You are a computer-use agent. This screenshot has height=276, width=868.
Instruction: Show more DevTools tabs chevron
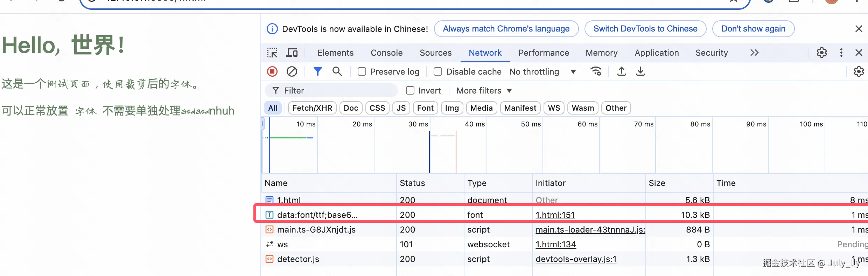point(754,53)
